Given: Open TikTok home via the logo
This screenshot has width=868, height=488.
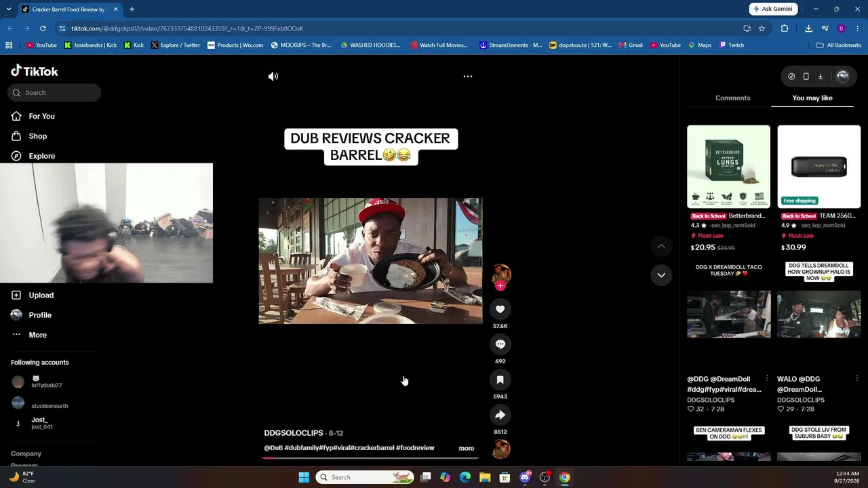Looking at the screenshot, I should point(35,71).
